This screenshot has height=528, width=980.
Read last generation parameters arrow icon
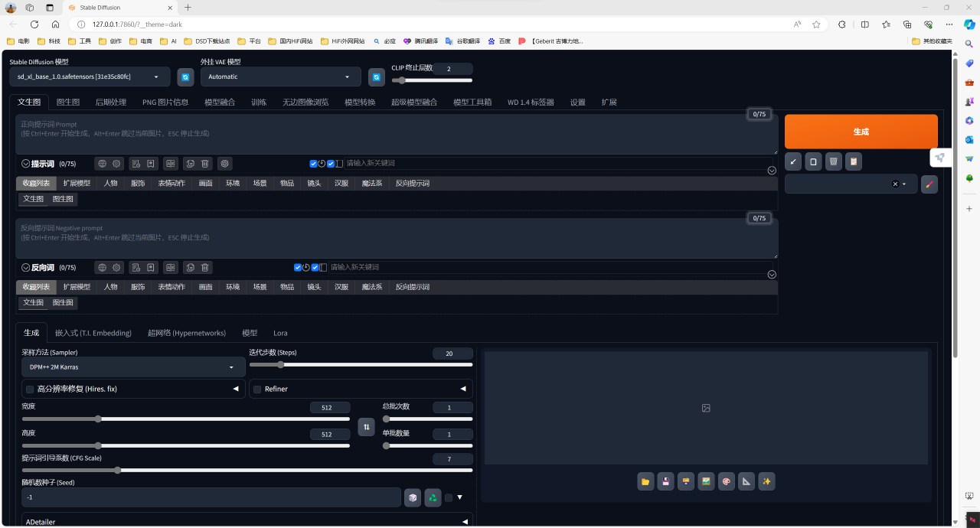click(x=793, y=161)
